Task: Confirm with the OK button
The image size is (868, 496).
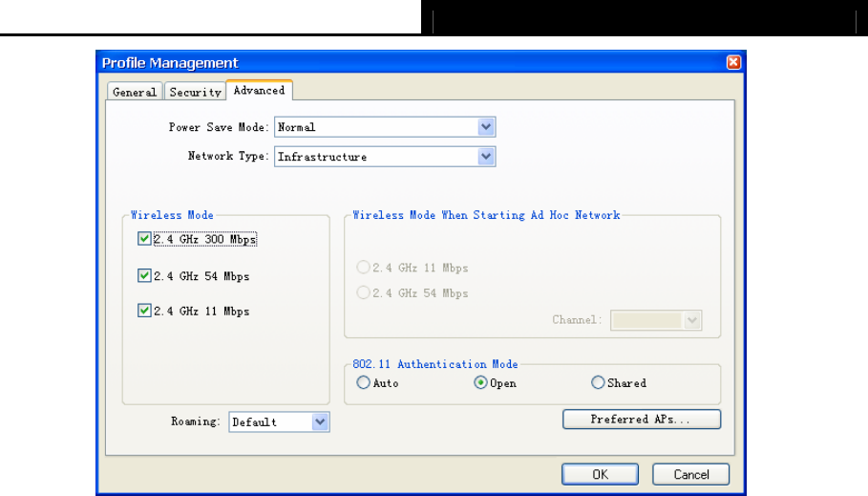Action: click(600, 474)
